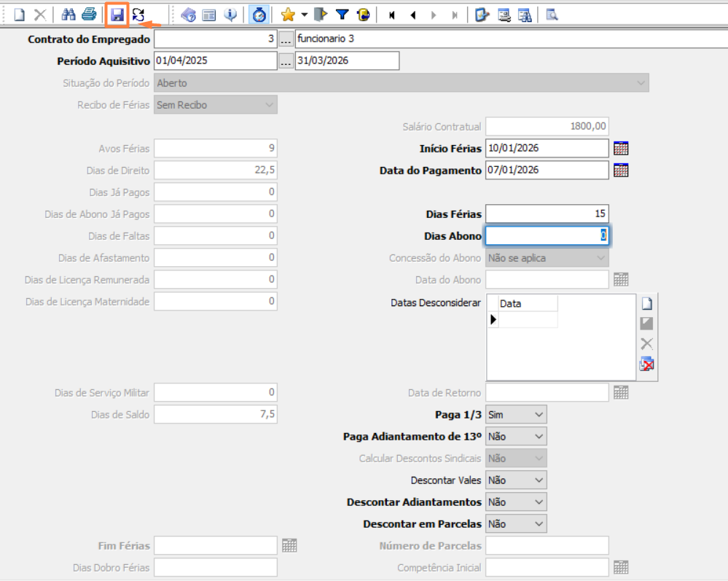Click the new record blank page icon
The width and height of the screenshot is (728, 581).
click(x=20, y=15)
